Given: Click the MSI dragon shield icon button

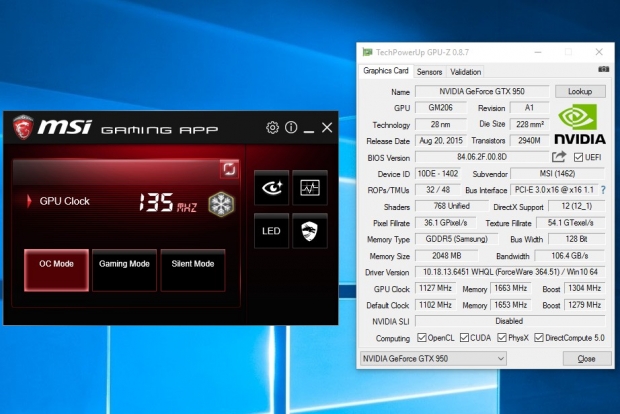Looking at the screenshot, I should point(310,231).
